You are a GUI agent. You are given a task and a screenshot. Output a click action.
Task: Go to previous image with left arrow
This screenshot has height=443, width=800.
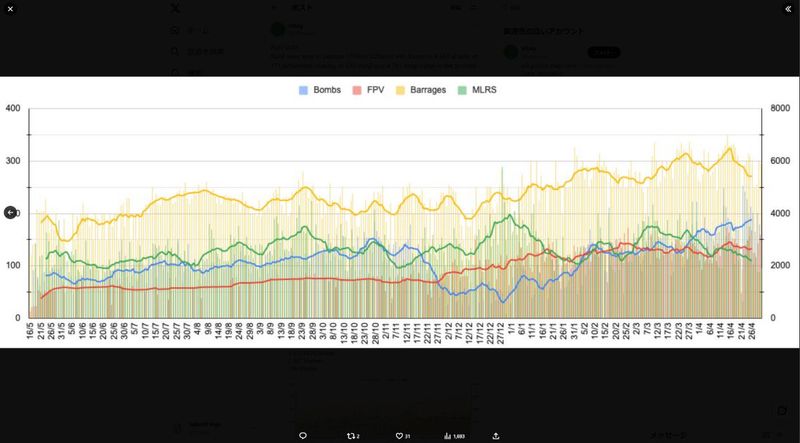click(x=10, y=212)
